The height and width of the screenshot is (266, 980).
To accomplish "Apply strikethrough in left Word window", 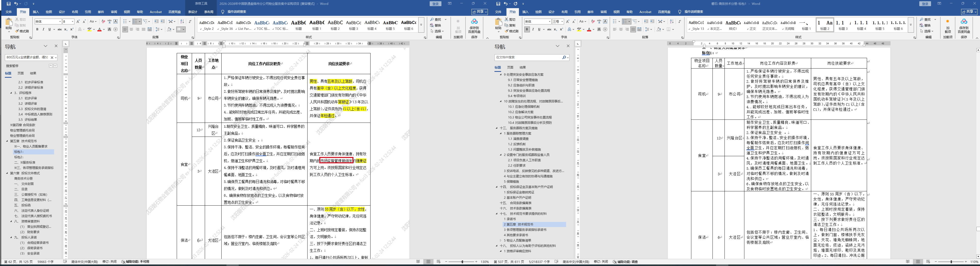I will (x=59, y=29).
